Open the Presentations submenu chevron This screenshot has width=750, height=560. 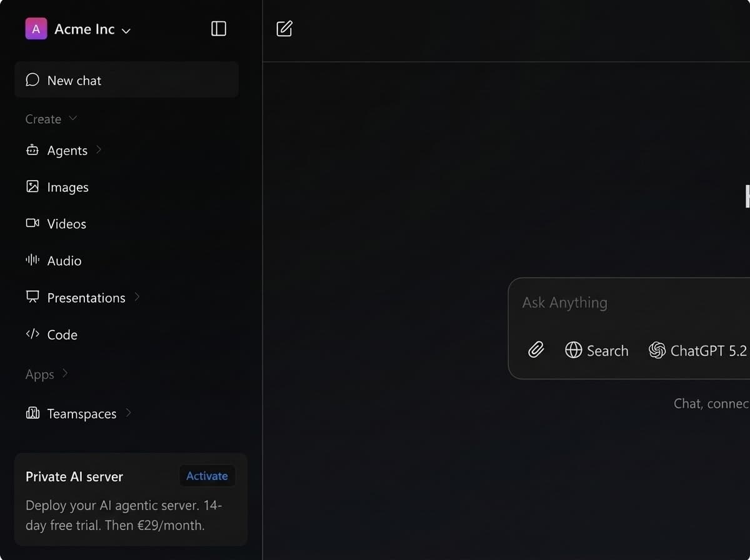click(x=139, y=297)
